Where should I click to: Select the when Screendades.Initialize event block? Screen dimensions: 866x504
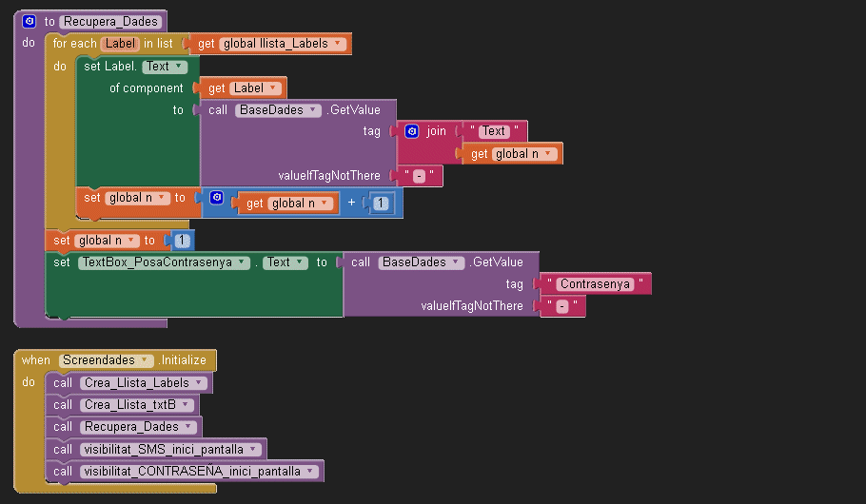[36, 360]
